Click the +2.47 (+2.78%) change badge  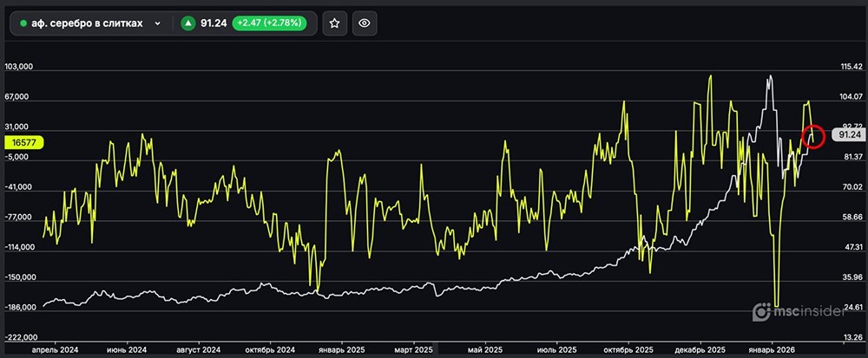[269, 23]
